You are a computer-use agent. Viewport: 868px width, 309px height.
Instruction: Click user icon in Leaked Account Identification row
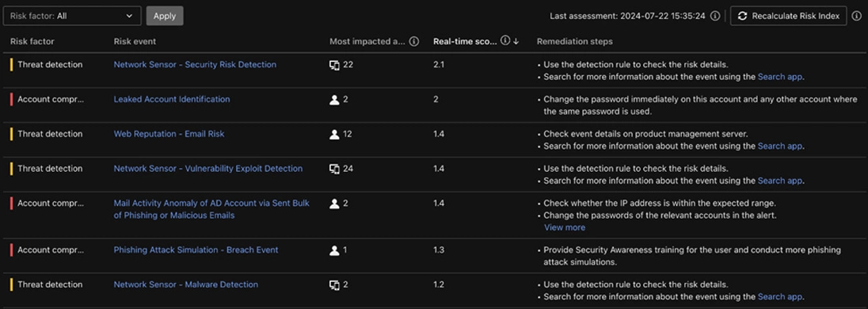coord(334,100)
